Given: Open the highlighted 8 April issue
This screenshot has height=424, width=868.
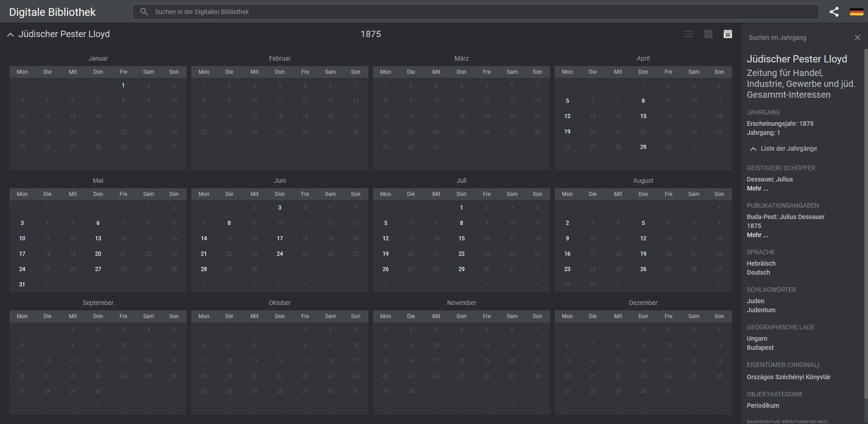Looking at the screenshot, I should [x=643, y=101].
